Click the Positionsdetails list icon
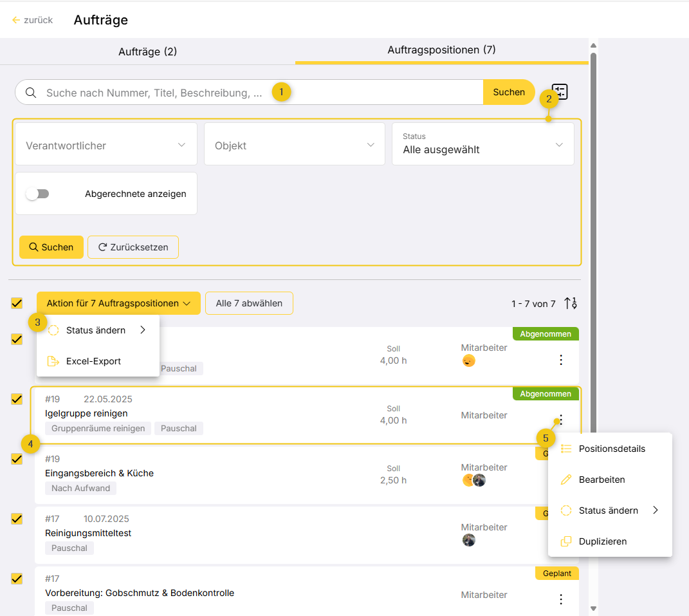The height and width of the screenshot is (616, 689). click(566, 449)
